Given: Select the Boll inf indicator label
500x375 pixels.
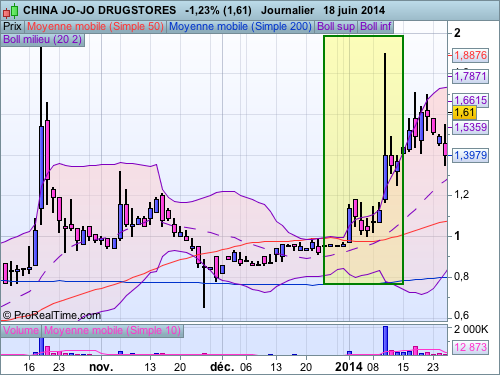Looking at the screenshot, I should coord(376,26).
